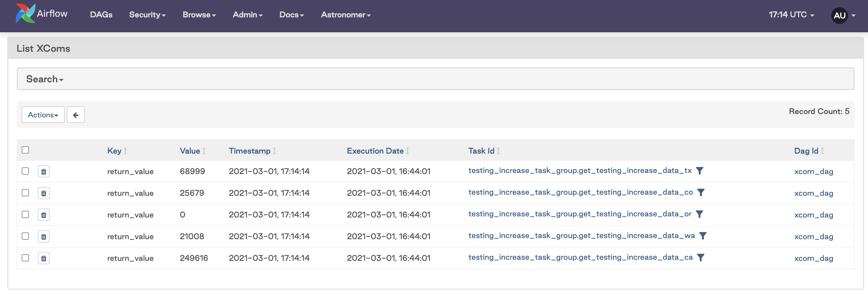Image resolution: width=868 pixels, height=292 pixels.
Task: Toggle the select-all checkbox in header
Action: pos(25,150)
